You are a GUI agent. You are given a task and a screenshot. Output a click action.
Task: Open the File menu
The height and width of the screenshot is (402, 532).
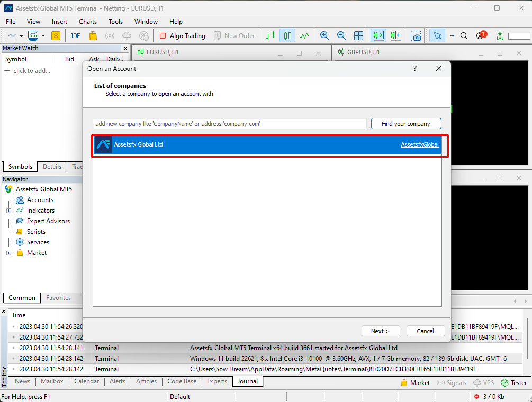(11, 21)
